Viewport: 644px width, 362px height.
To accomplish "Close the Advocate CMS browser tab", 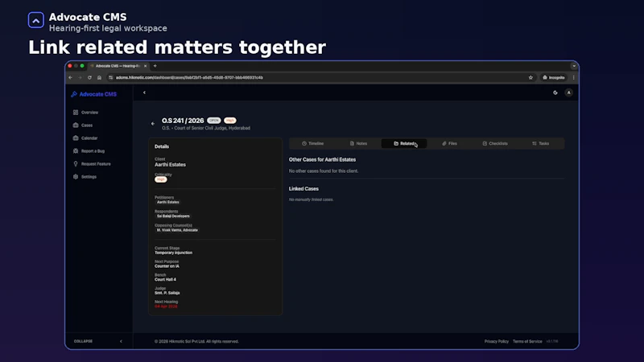I will pos(145,66).
